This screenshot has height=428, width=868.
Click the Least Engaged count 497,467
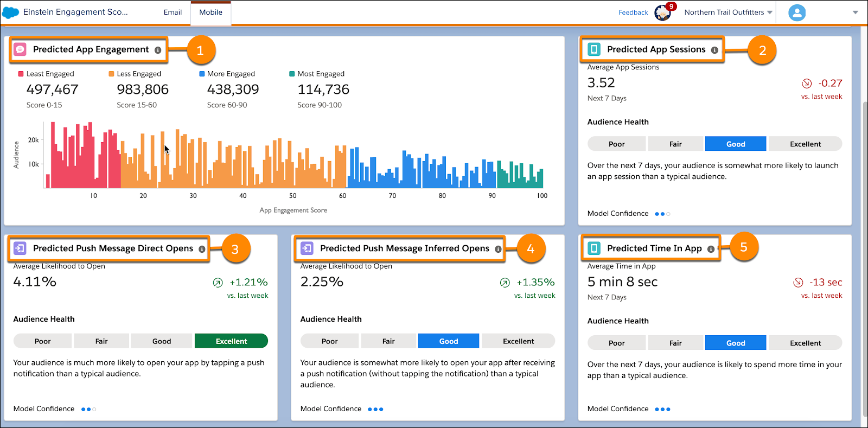pyautogui.click(x=53, y=90)
